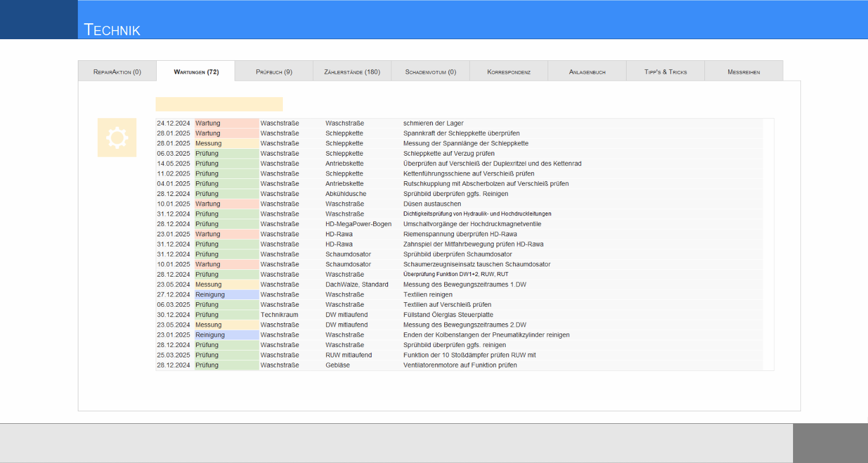Image resolution: width=868 pixels, height=463 pixels.
Task: Switch to the Messreihen tab
Action: [744, 72]
